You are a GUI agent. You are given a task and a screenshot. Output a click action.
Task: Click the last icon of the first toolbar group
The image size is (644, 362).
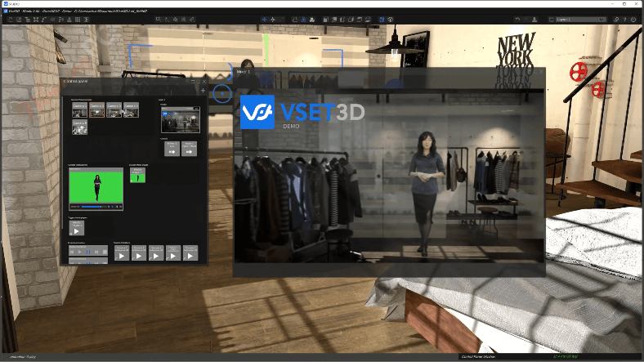click(x=87, y=20)
